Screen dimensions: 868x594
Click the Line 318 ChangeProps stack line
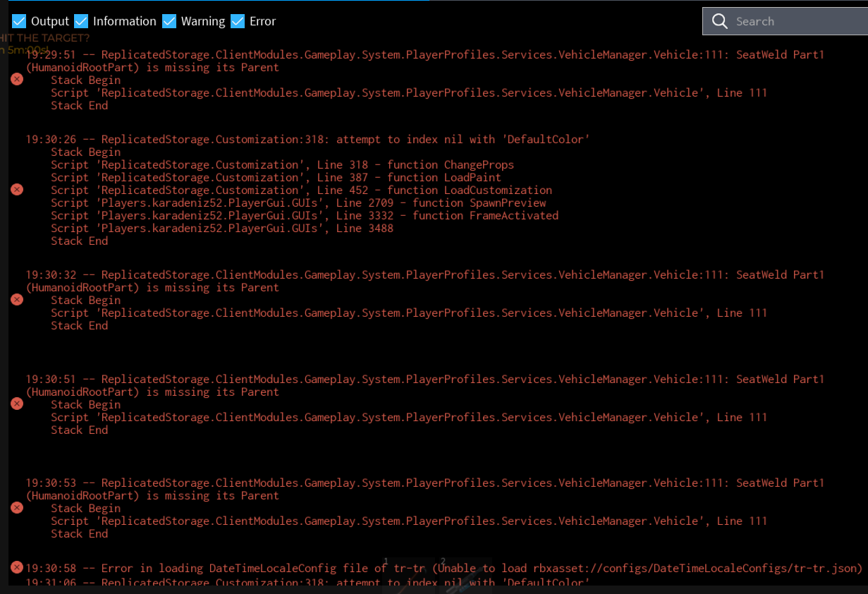[x=282, y=164]
